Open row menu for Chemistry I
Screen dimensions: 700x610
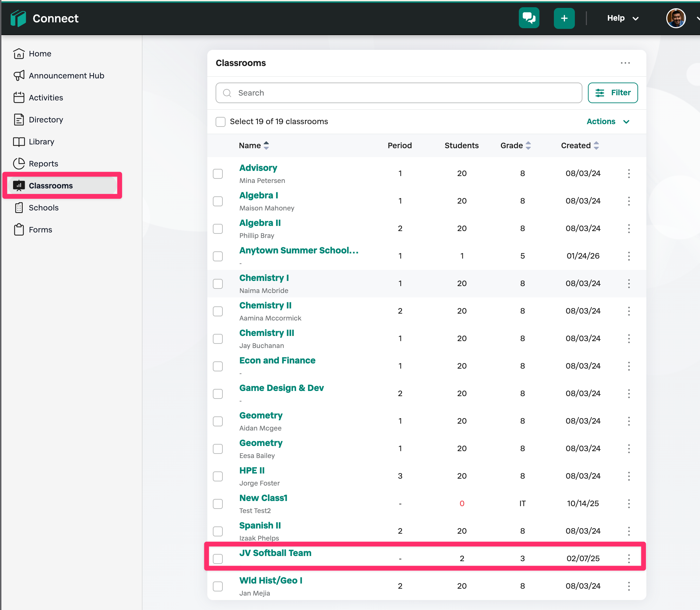(x=629, y=283)
